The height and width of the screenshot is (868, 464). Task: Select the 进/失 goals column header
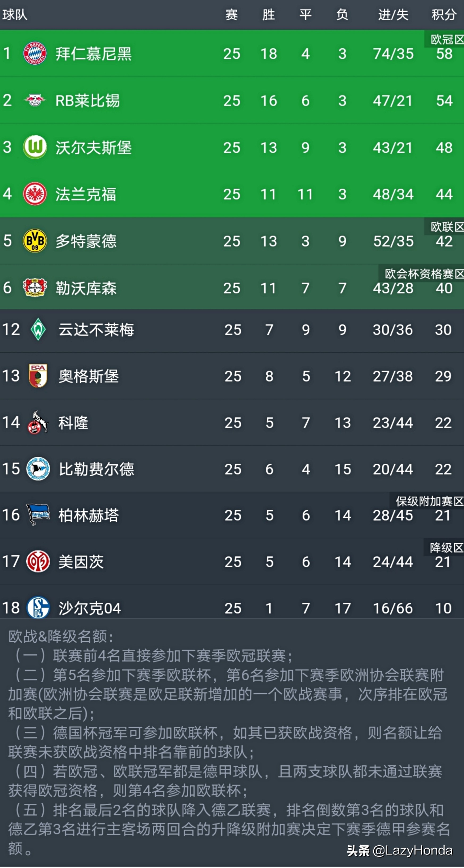coord(393,15)
